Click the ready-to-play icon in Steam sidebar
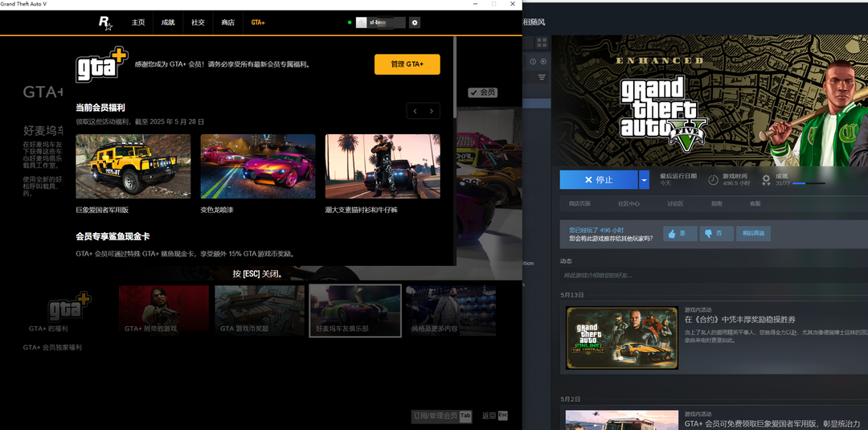868x430 pixels. (x=543, y=61)
